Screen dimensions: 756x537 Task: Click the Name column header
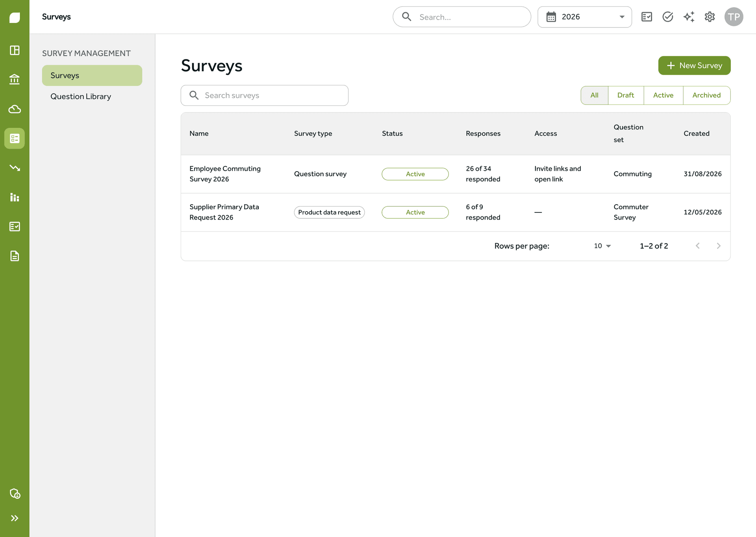pyautogui.click(x=199, y=133)
